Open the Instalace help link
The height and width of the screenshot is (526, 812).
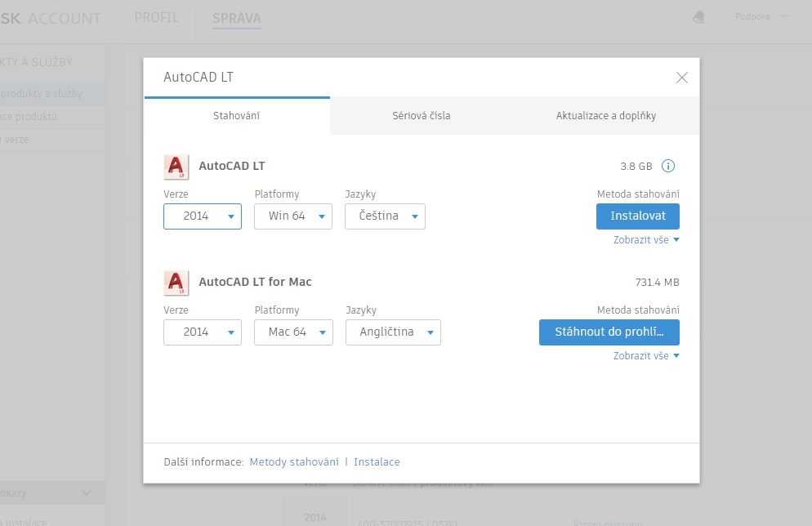(x=377, y=462)
